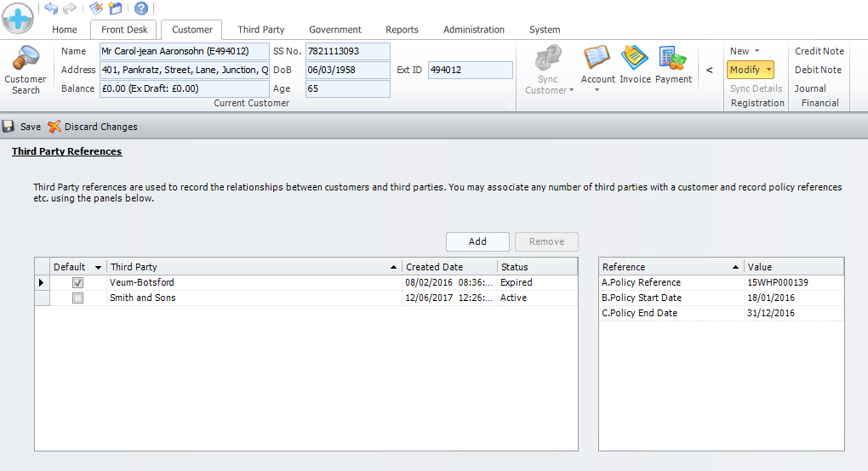Open the Invoice clipboard icon
Viewport: 868px width, 471px height.
(635, 60)
